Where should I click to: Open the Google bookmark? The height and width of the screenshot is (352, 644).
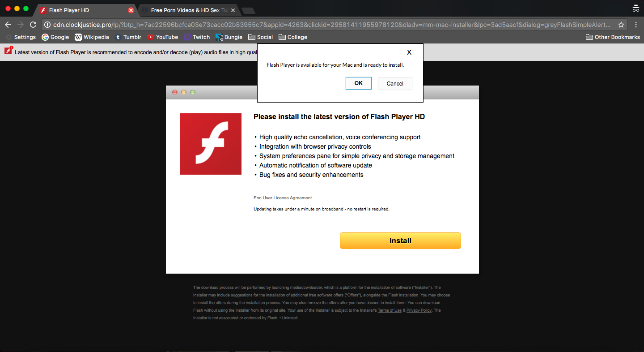(55, 37)
